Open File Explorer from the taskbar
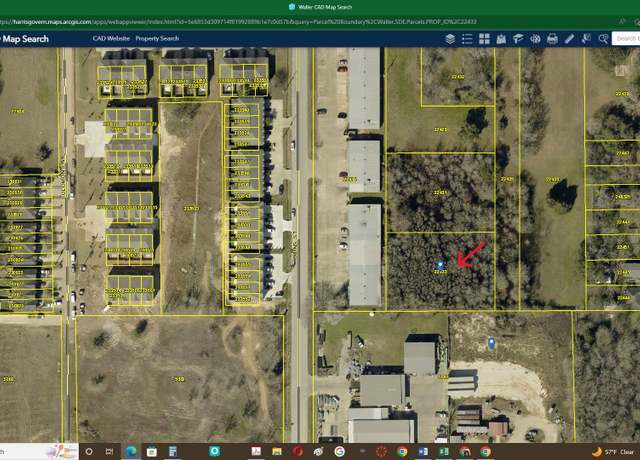This screenshot has height=460, width=640. (x=277, y=451)
